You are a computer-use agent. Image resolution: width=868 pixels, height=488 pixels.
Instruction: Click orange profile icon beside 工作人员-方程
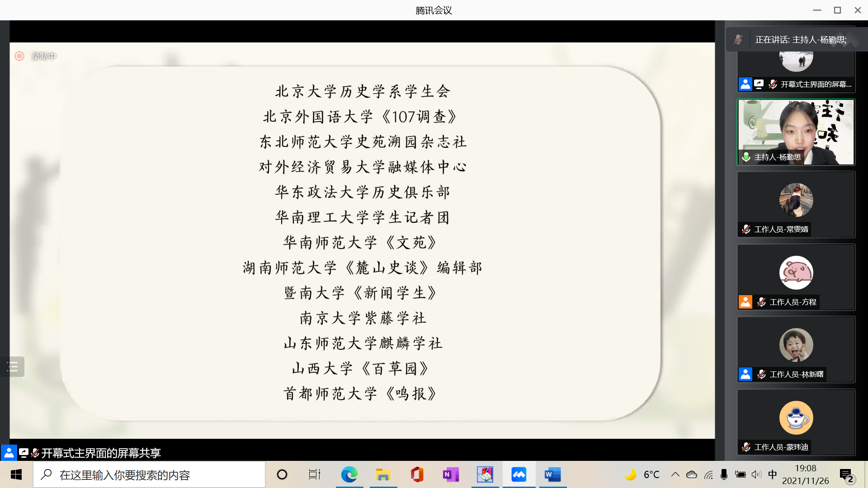(745, 302)
